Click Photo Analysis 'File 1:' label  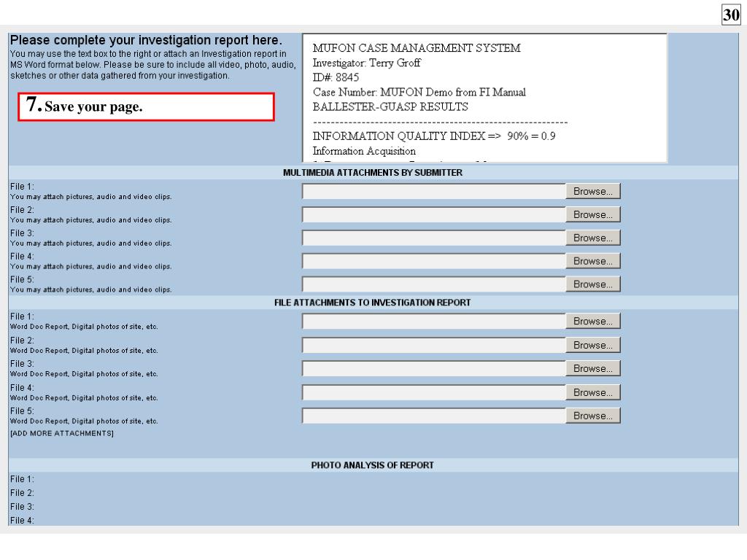tap(22, 479)
